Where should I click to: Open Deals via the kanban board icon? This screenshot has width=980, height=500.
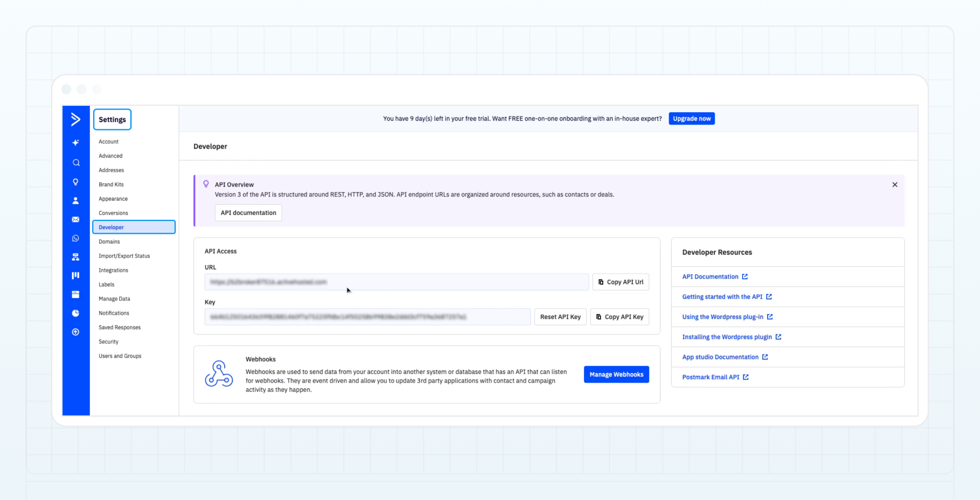click(x=76, y=275)
